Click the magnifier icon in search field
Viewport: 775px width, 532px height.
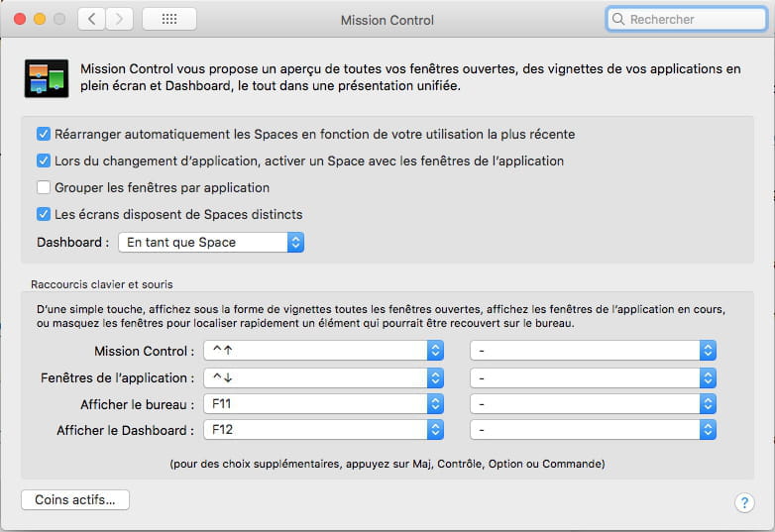coord(617,19)
